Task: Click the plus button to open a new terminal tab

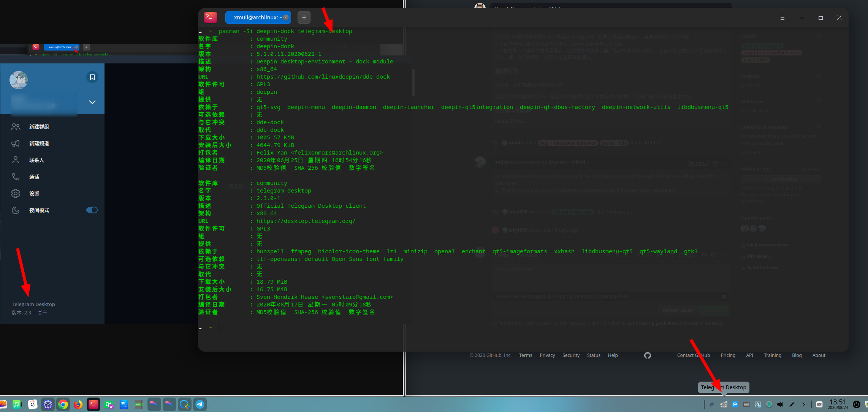Action: [303, 17]
